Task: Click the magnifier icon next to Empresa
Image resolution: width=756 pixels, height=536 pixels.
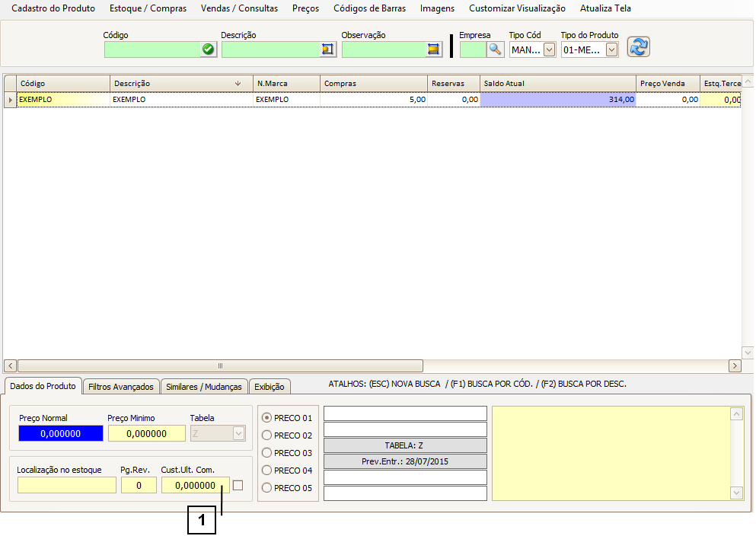Action: click(495, 49)
